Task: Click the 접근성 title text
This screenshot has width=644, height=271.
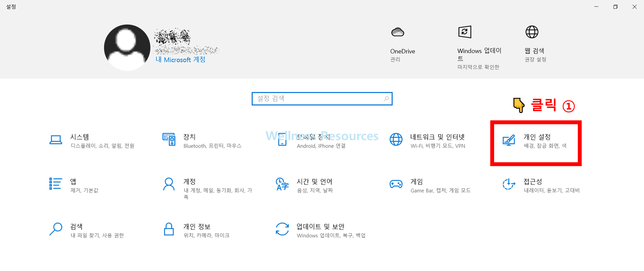Action: pos(533,182)
